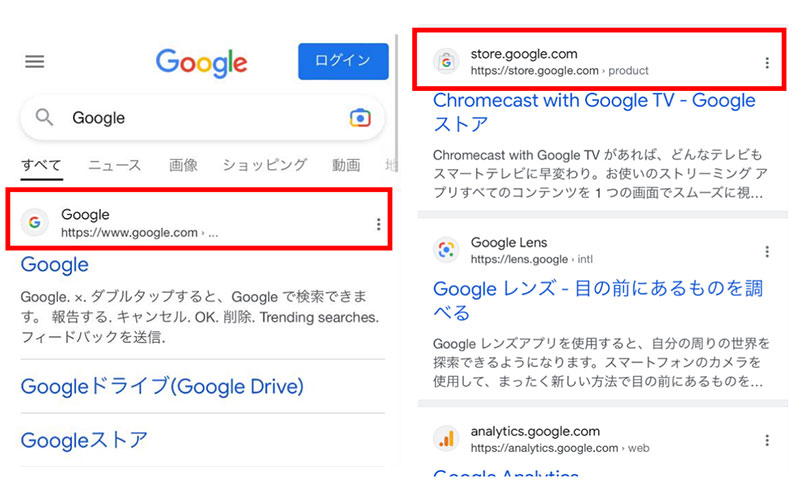Open three-dot options for www.google.com result

(379, 224)
